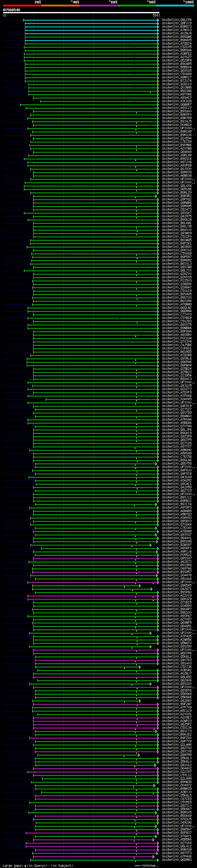This screenshot has height=868, width=197.
Task: Select hit UniRef100_B9SJI2
Action: click(176, 497)
